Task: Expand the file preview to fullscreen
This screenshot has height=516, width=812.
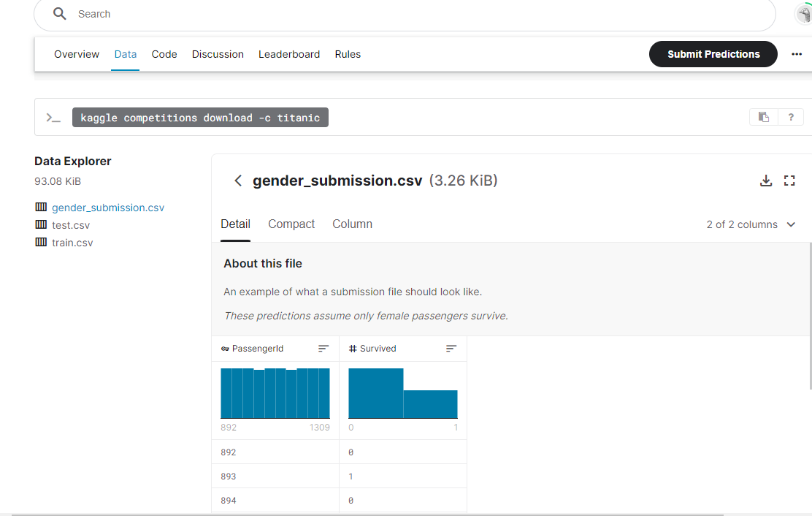Action: click(x=789, y=181)
